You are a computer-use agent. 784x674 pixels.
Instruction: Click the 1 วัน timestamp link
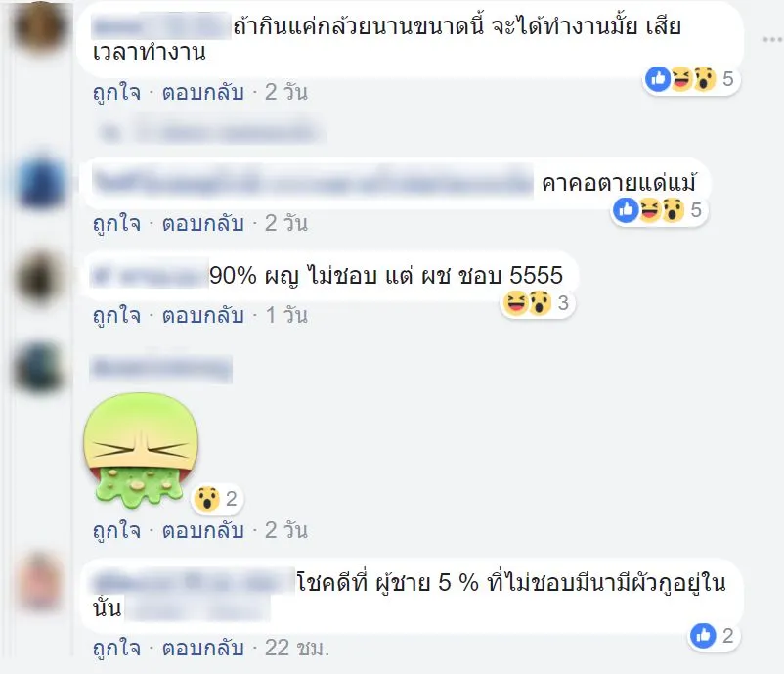click(x=286, y=315)
